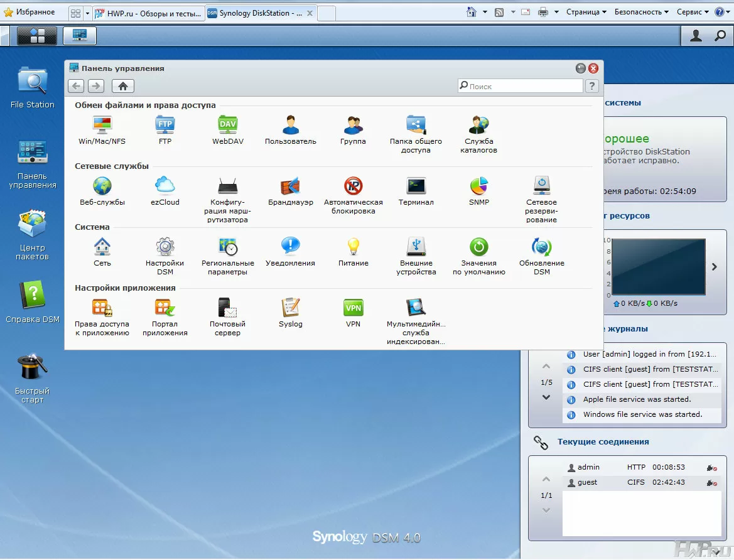
Task: Select the Control Panel taskbar button
Action: tap(80, 36)
